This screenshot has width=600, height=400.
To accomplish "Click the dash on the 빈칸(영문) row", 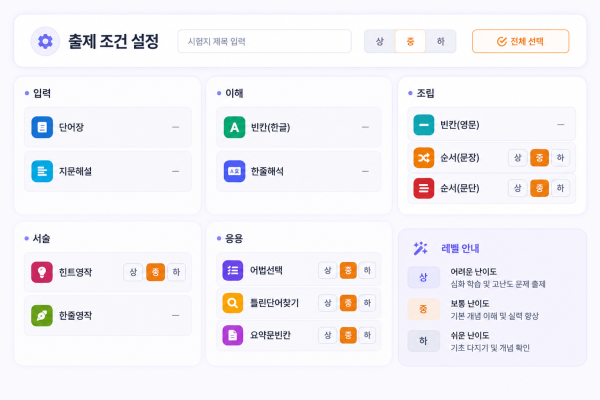I will coord(561,125).
